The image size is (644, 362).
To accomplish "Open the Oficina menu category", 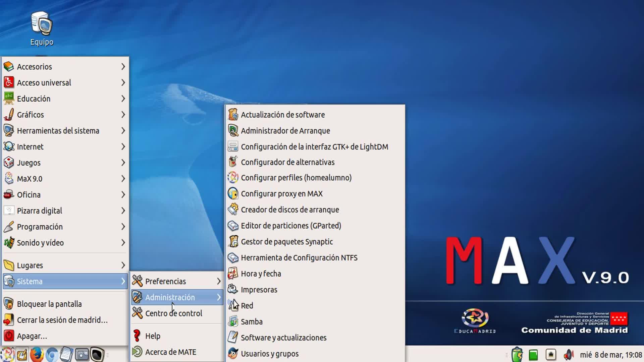I will 65,195.
